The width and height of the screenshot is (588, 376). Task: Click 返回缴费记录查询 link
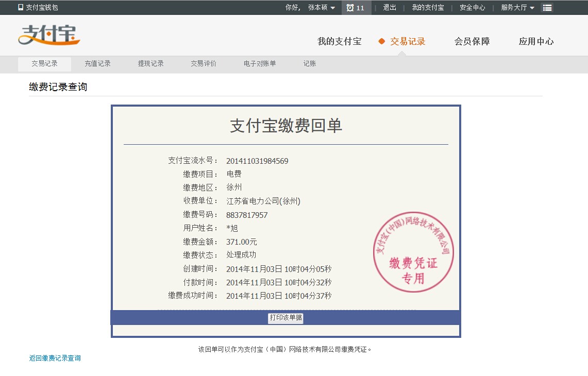(55, 358)
